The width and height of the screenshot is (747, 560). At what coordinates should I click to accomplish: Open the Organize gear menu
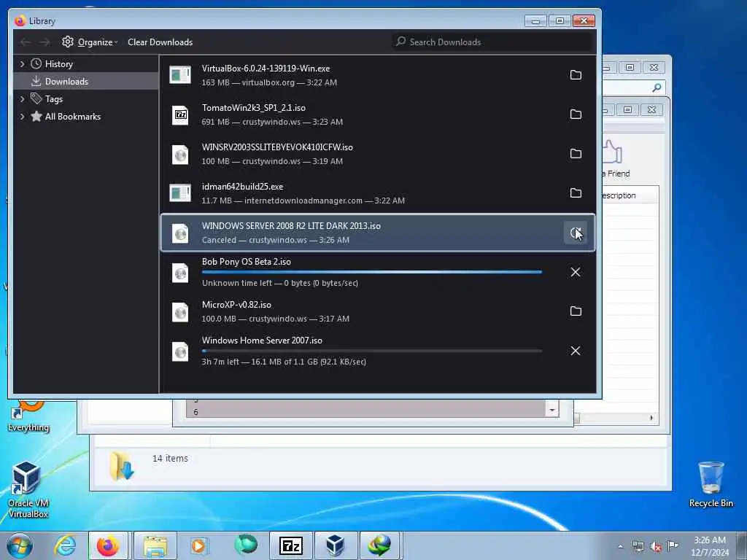coord(90,42)
